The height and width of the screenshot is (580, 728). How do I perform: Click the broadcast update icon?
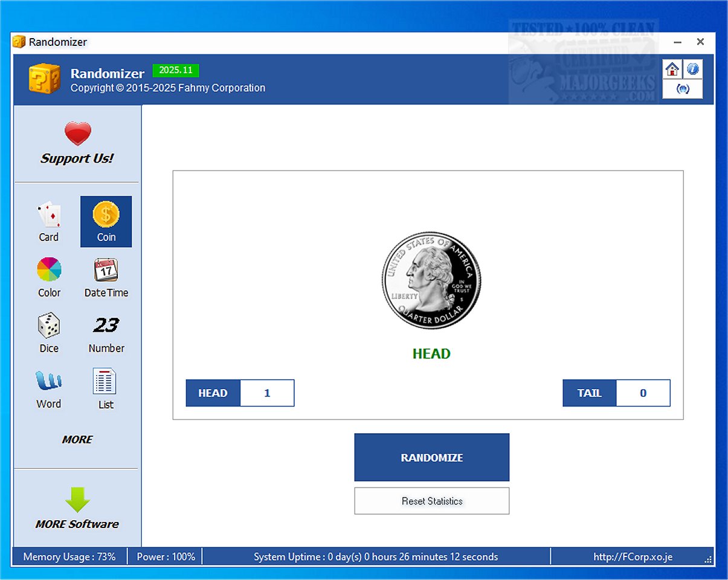click(x=683, y=89)
